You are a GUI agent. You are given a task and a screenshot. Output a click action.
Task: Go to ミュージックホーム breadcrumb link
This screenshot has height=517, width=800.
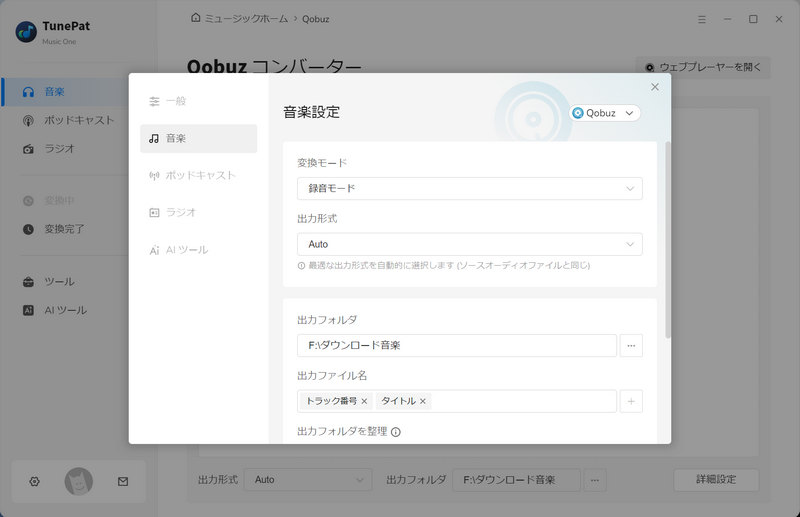[x=246, y=19]
